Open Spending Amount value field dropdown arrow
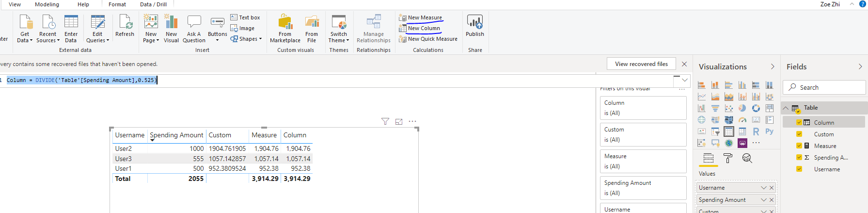 tap(764, 200)
